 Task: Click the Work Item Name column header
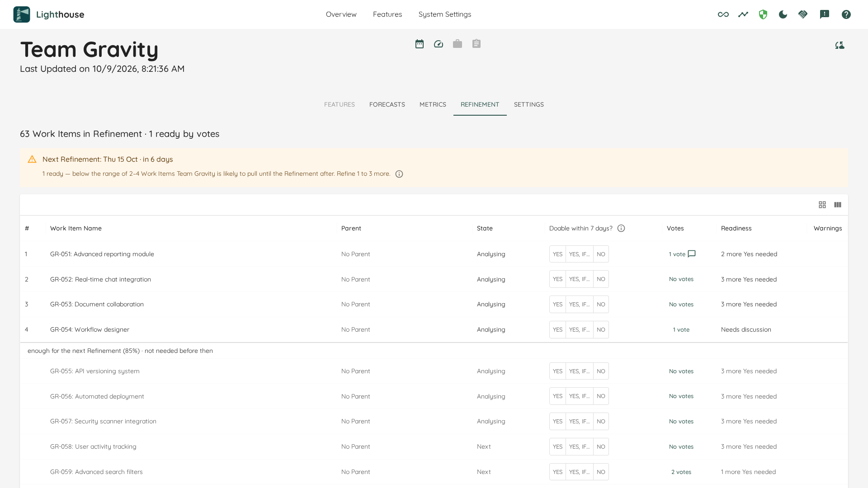76,228
